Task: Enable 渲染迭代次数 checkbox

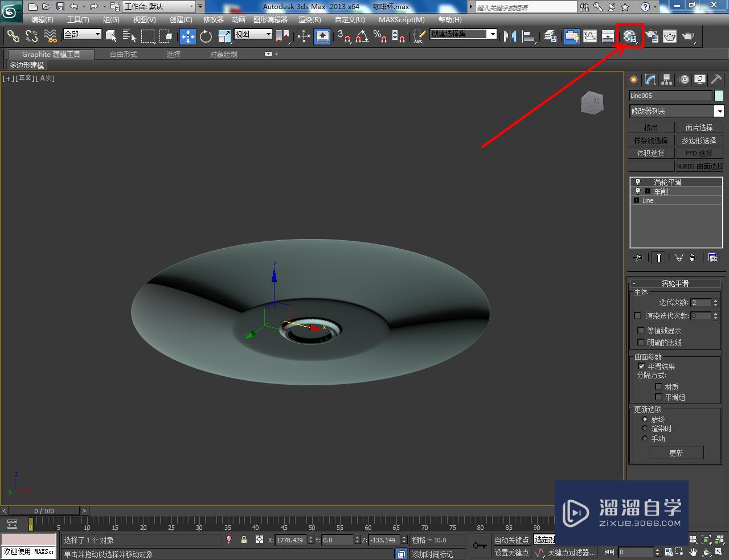Action: point(637,315)
